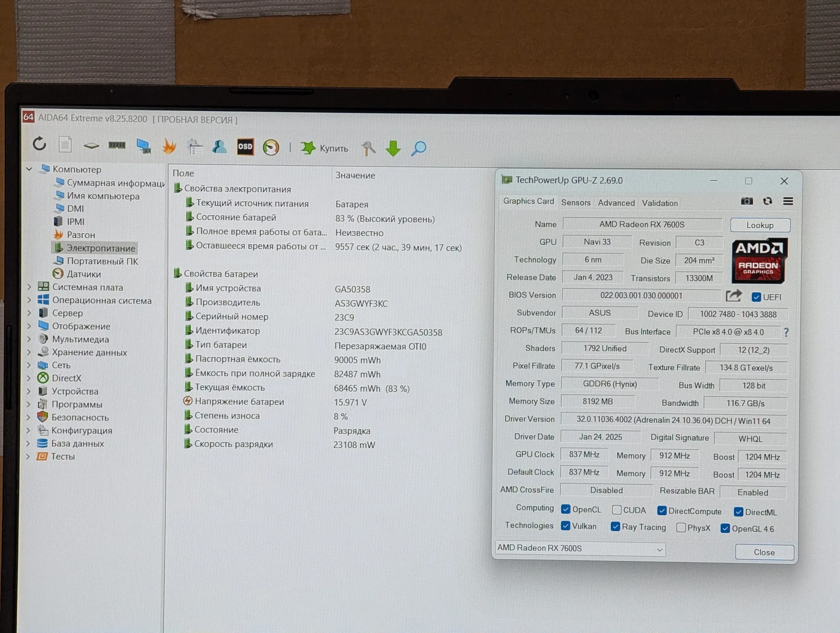Toggle the PhysX checkbox
The image size is (840, 633).
(x=681, y=527)
